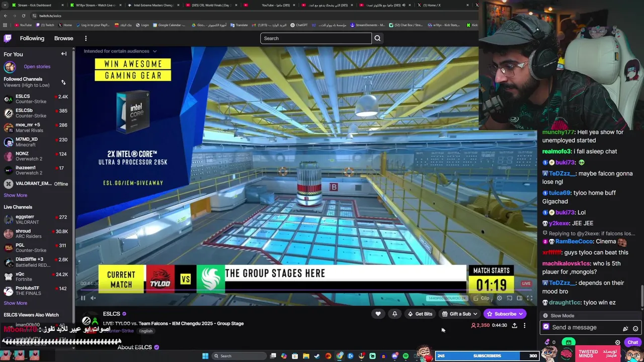Subscribe to ESLCS channel
The height and width of the screenshot is (362, 644).
tap(505, 314)
